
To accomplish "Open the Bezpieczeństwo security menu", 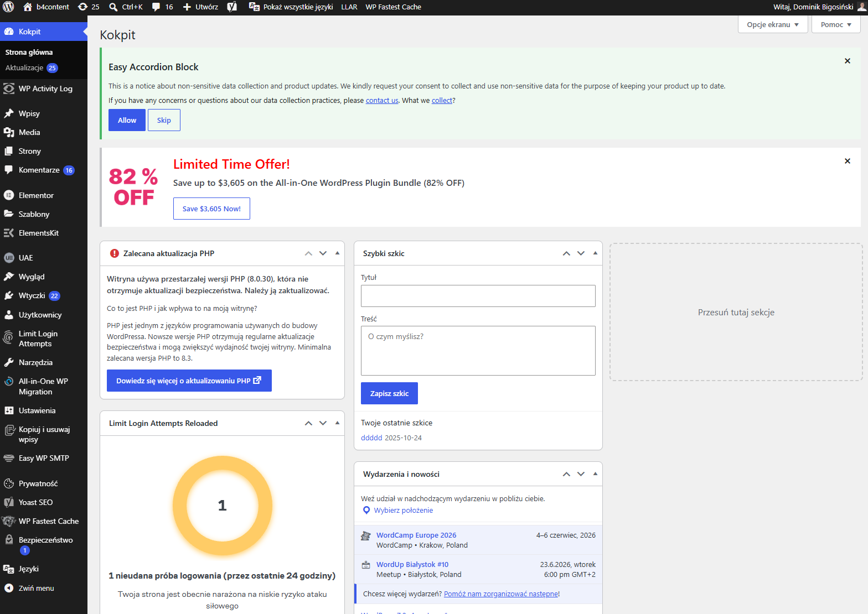I will tap(44, 545).
